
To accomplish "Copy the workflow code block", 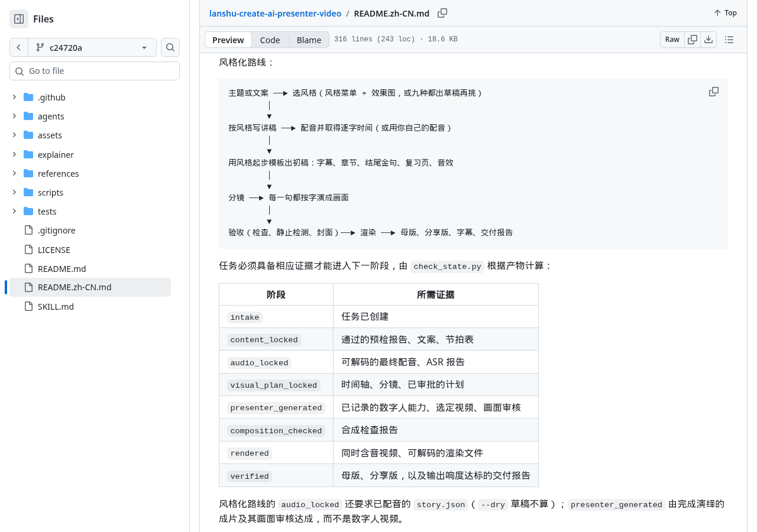I will [x=714, y=92].
